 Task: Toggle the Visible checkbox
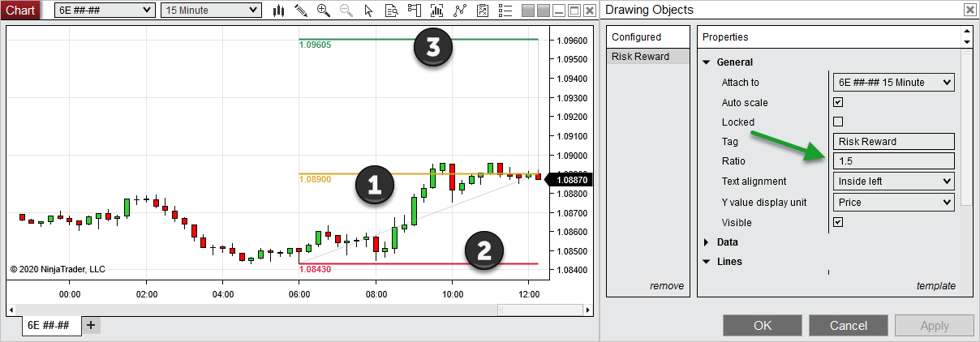click(x=838, y=222)
